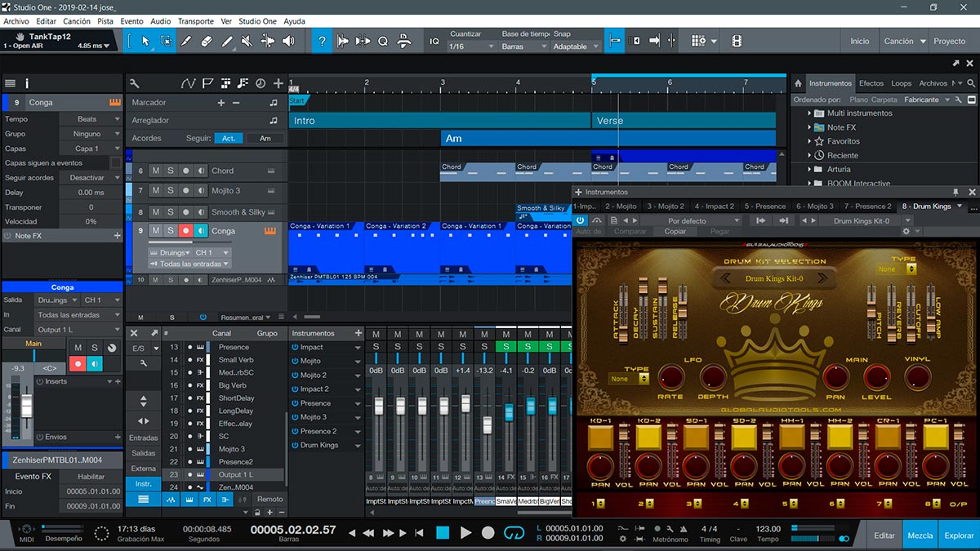Open the marker track flag icon
Screen dimensions: 980x551
[x=207, y=83]
